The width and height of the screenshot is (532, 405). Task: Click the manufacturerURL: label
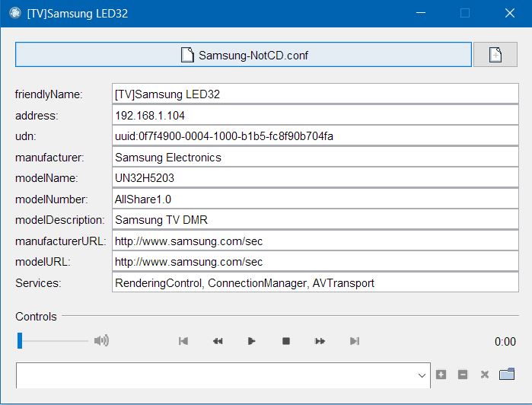click(x=61, y=241)
